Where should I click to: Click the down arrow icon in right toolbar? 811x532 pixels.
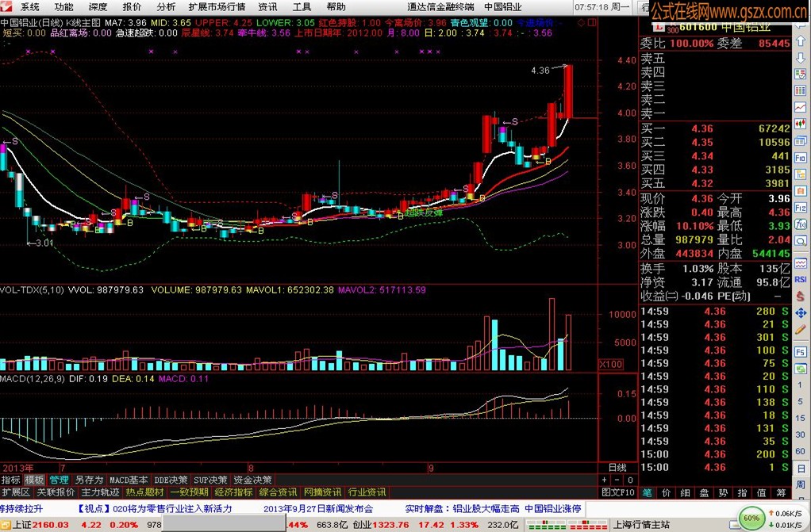pyautogui.click(x=800, y=58)
